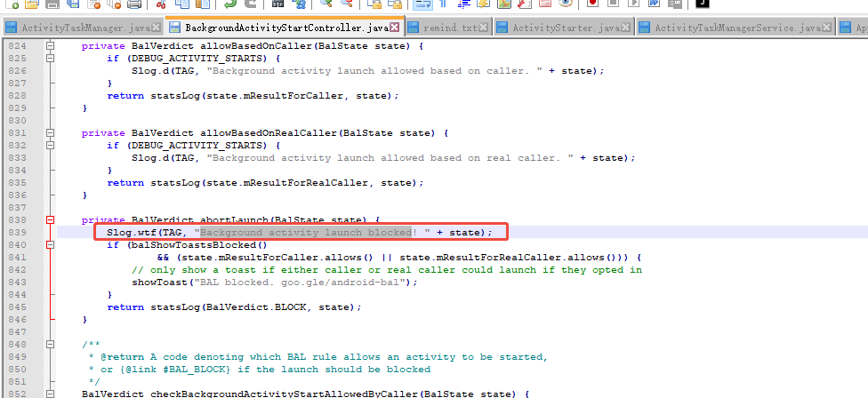Collapse balShowToastsBlocked if at line 840

51,244
